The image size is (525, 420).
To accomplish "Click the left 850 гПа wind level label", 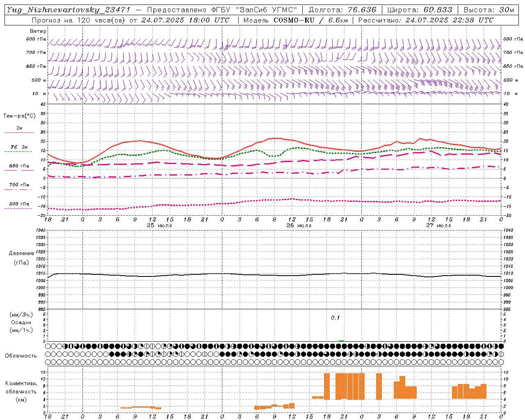I will click(36, 66).
